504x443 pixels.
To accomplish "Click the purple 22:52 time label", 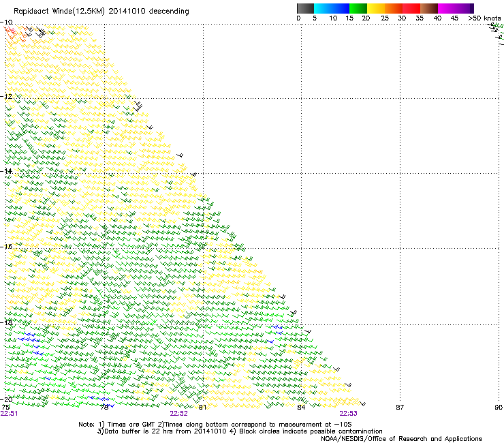I will (178, 414).
